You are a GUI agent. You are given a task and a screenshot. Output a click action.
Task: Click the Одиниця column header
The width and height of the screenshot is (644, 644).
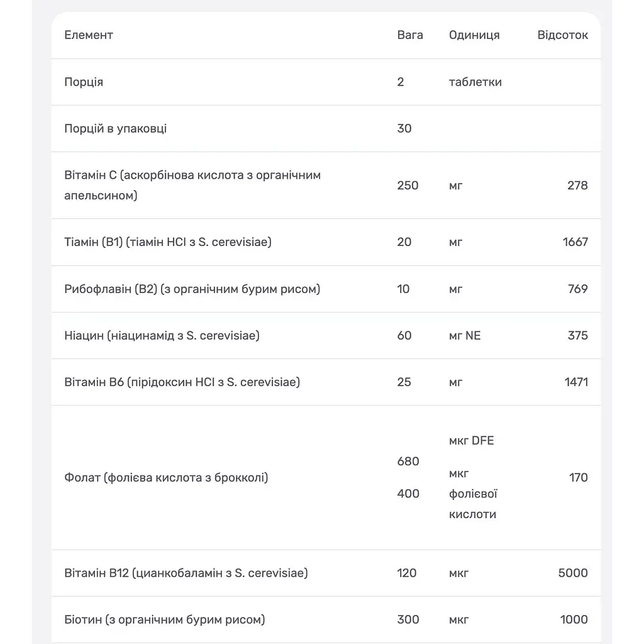point(474,35)
